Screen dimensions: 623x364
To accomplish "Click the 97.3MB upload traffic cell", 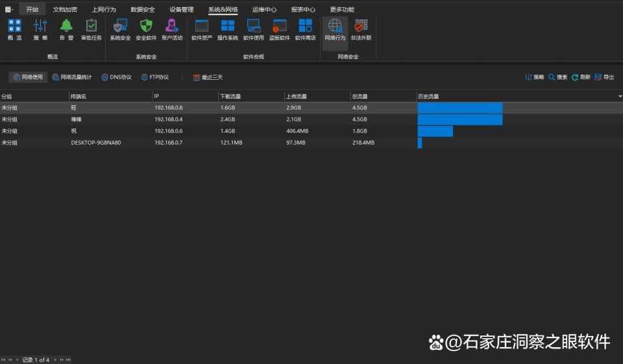I will click(x=296, y=142).
